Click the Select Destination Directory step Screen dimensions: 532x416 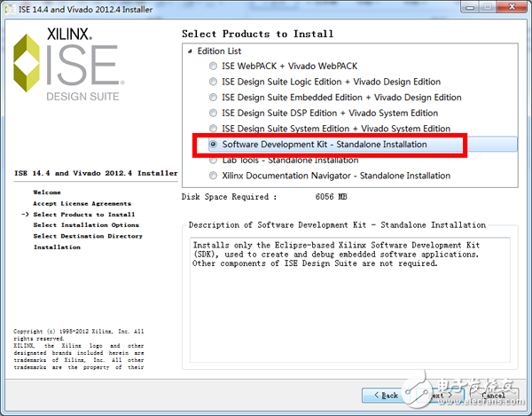[88, 236]
